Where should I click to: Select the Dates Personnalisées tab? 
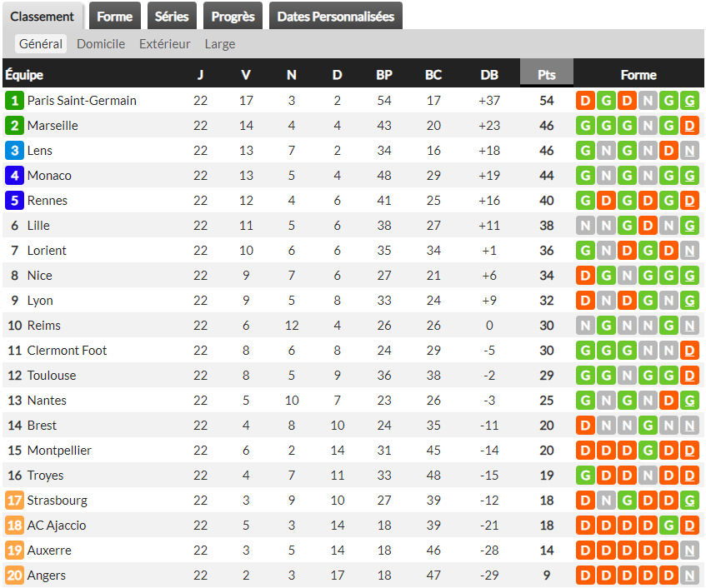[335, 17]
